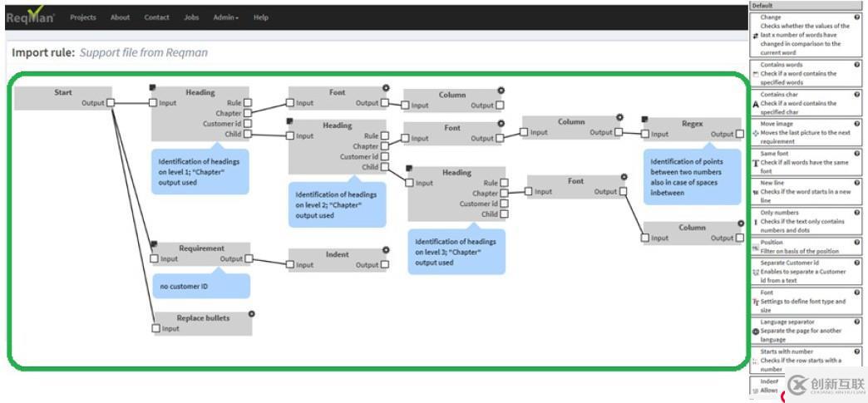868x403 pixels.
Task: Pick the Only numbers rule from palette
Action: point(806,221)
